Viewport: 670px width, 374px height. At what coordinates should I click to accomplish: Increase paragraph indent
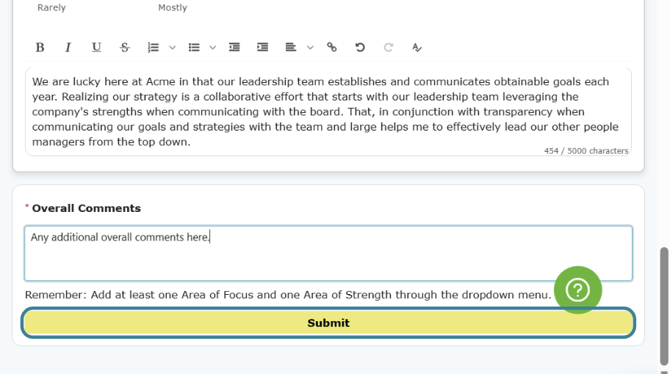pos(262,47)
